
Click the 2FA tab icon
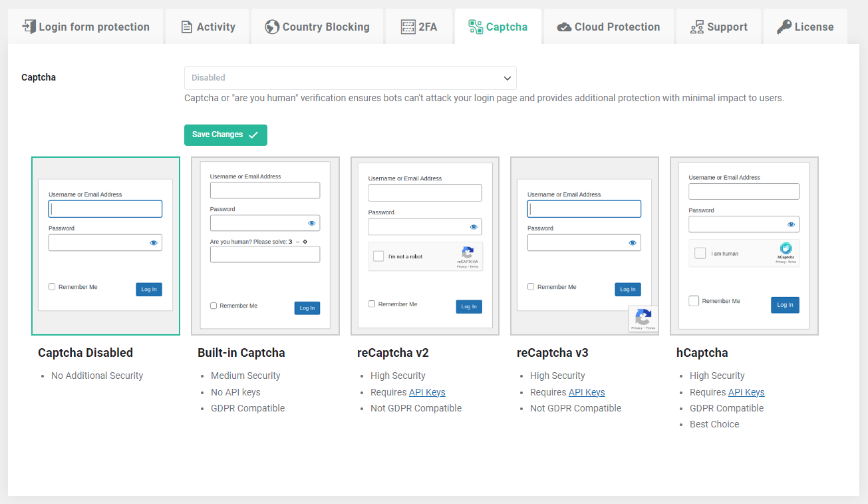[x=408, y=27]
